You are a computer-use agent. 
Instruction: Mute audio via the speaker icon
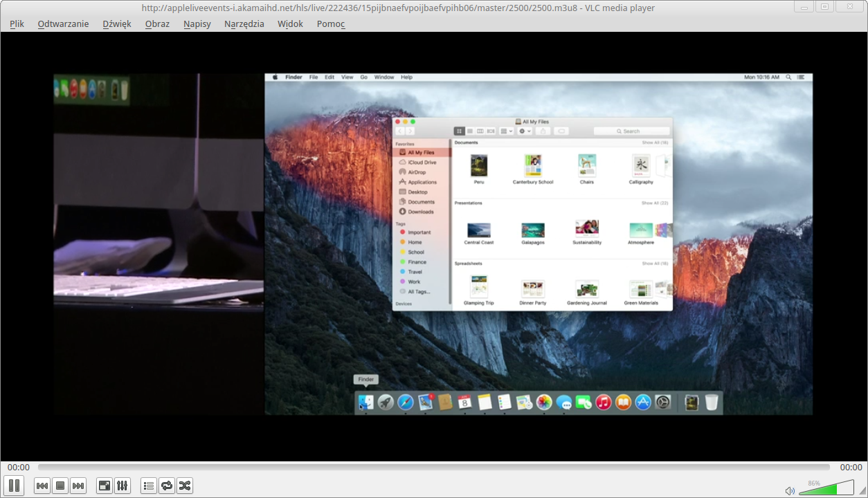pos(790,490)
